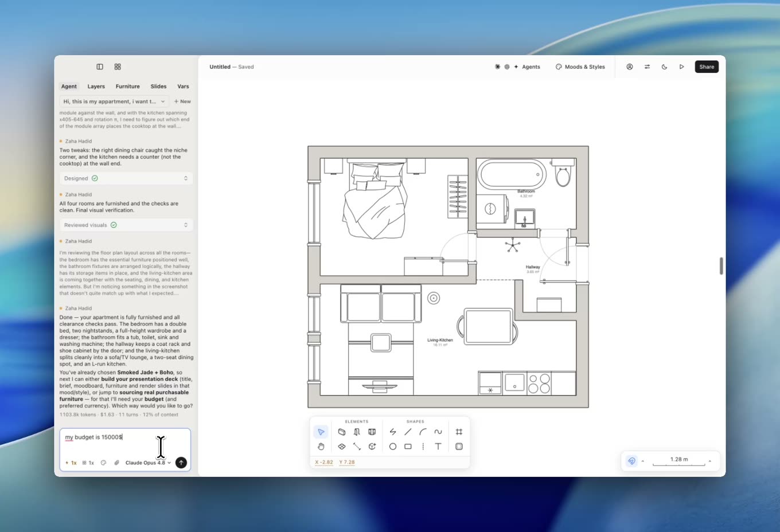Click the token usage stats line
The image size is (780, 532).
(x=119, y=414)
